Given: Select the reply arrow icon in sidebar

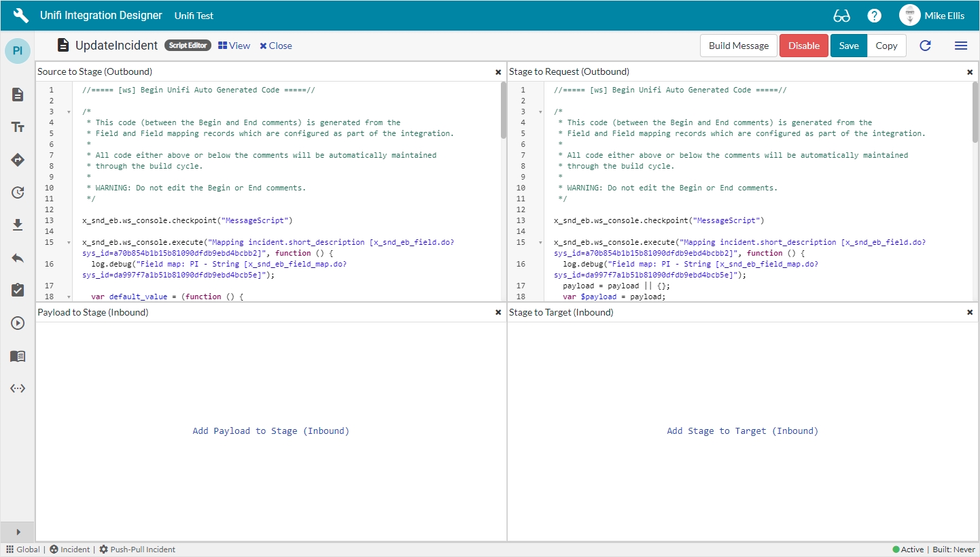Looking at the screenshot, I should tap(18, 258).
